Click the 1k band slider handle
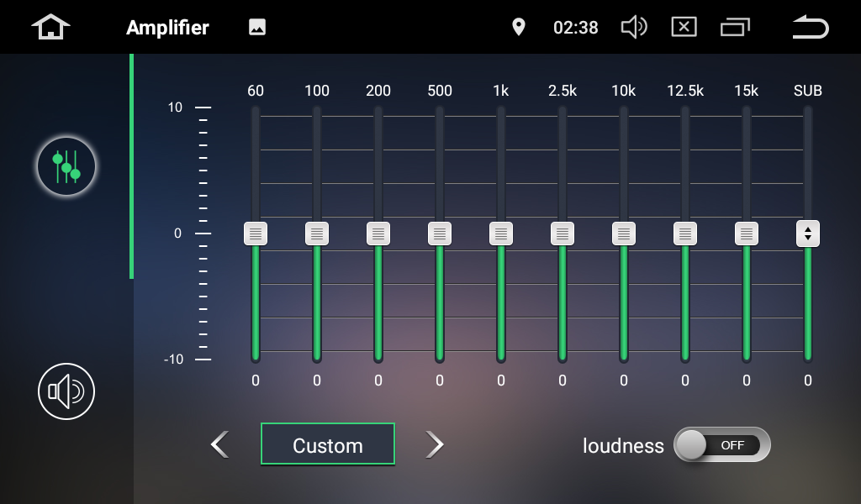The height and width of the screenshot is (504, 861). 501,234
